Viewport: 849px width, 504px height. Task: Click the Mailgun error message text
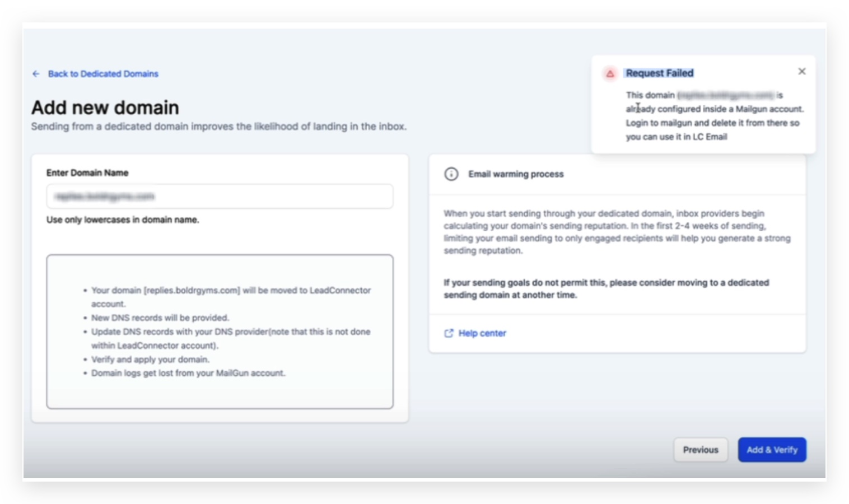click(715, 116)
